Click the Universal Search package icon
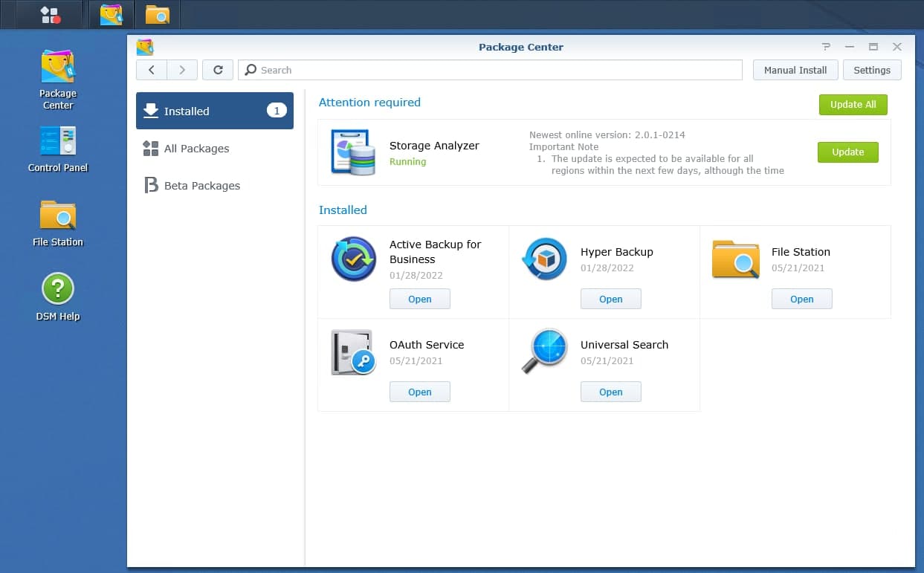Image resolution: width=924 pixels, height=573 pixels. 545,352
